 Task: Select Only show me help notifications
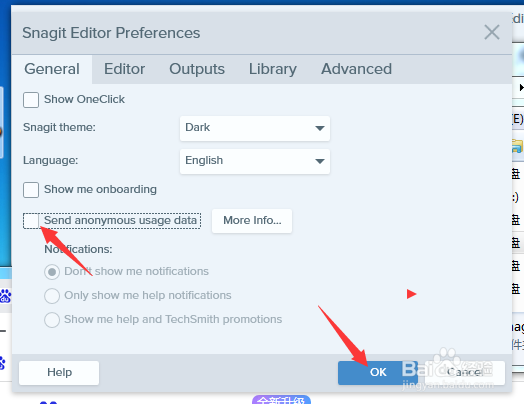point(52,296)
